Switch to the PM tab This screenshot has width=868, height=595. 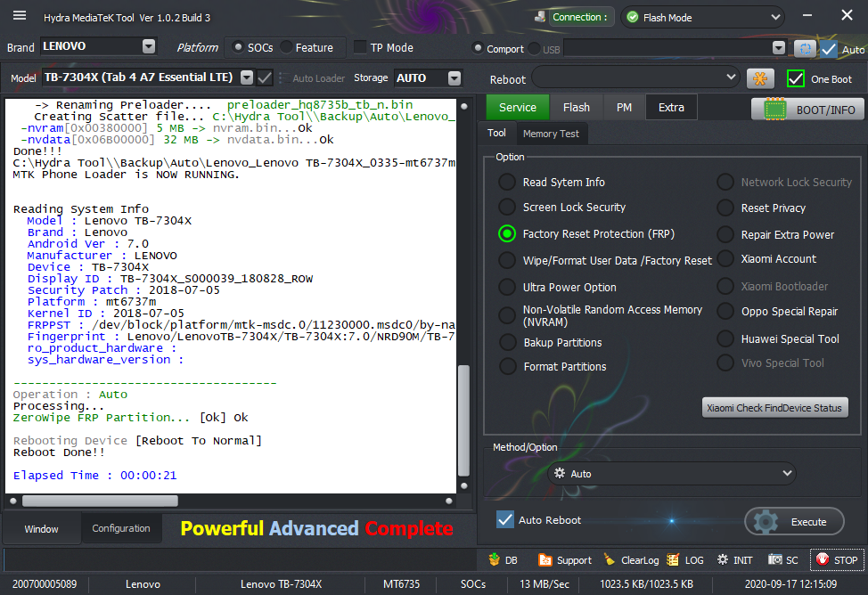click(624, 108)
